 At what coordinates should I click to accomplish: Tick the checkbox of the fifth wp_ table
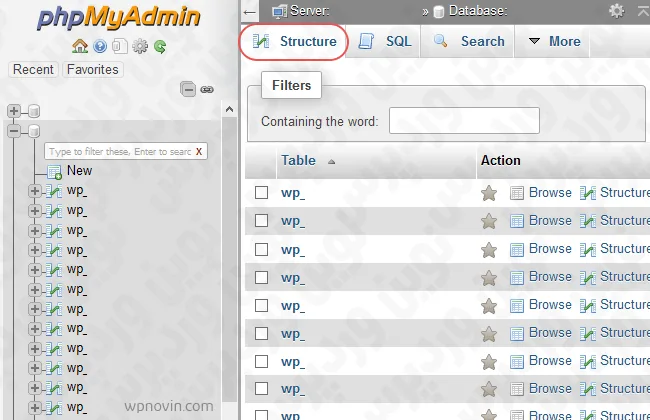coord(261,306)
